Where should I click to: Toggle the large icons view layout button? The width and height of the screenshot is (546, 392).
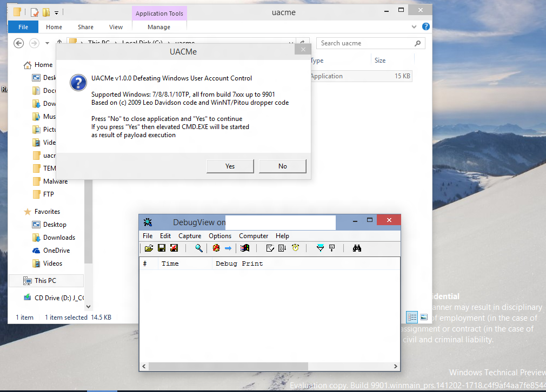point(424,317)
